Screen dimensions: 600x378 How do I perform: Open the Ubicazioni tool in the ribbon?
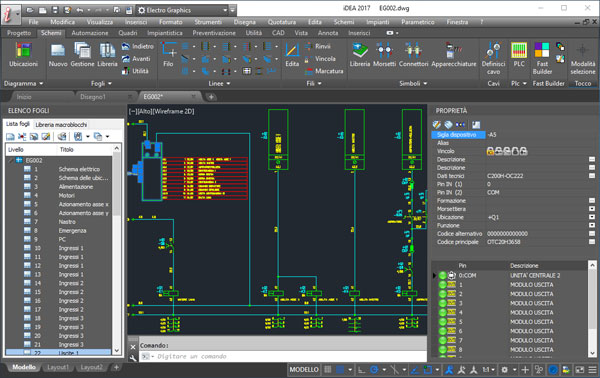pos(23,55)
